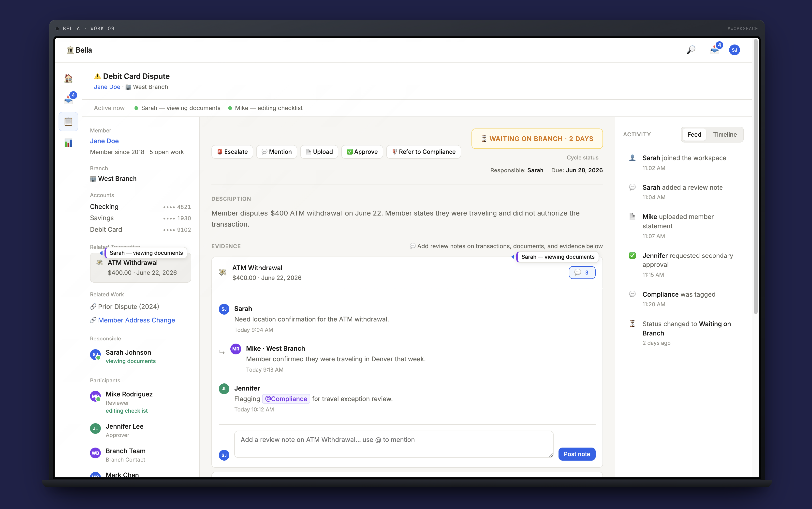Click Debit Card Dispute title
The width and height of the screenshot is (812, 509).
tap(136, 76)
